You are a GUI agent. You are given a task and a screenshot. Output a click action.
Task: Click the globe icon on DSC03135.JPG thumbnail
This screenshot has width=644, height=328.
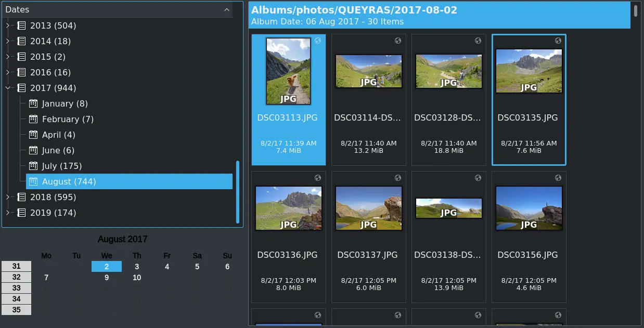[558, 41]
